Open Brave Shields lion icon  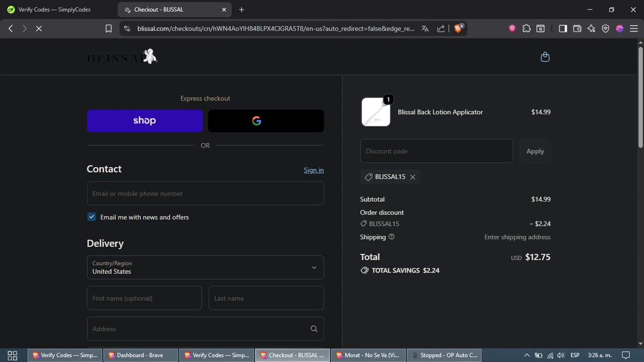[x=459, y=28]
